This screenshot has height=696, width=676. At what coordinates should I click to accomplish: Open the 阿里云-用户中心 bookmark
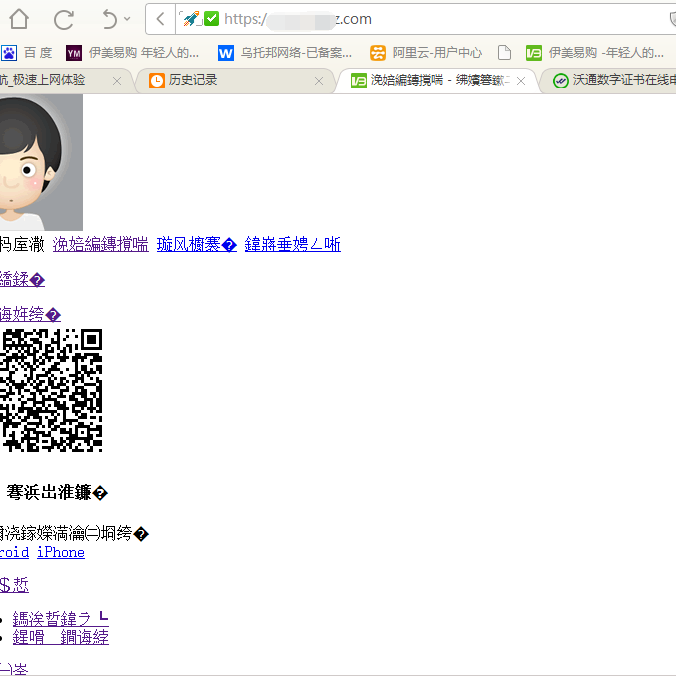coord(426,53)
